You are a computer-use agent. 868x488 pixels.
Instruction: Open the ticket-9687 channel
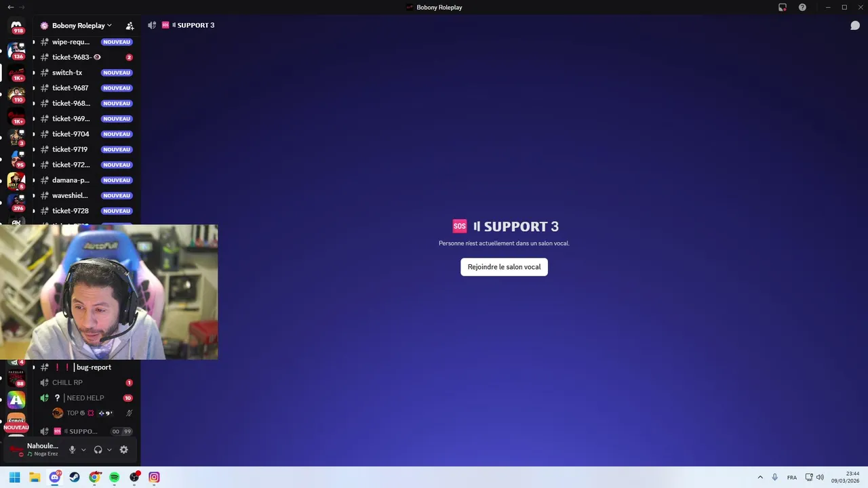click(x=86, y=88)
